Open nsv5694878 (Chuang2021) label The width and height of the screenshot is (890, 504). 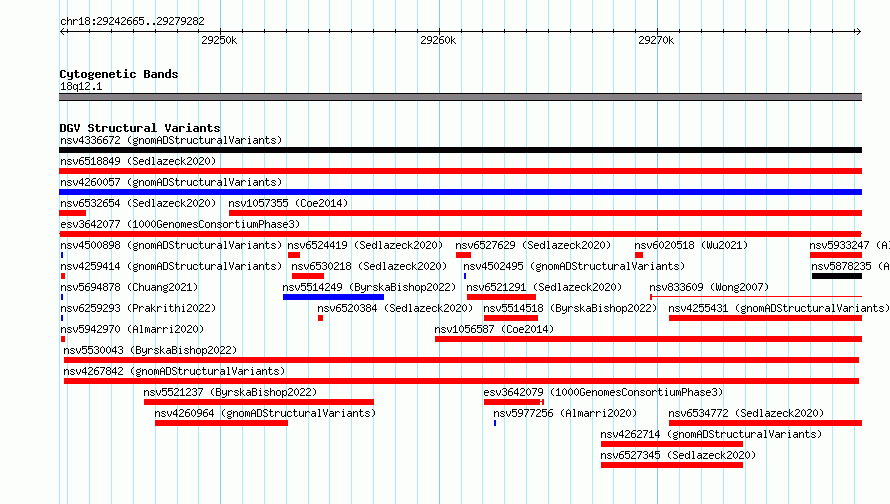click(x=129, y=287)
